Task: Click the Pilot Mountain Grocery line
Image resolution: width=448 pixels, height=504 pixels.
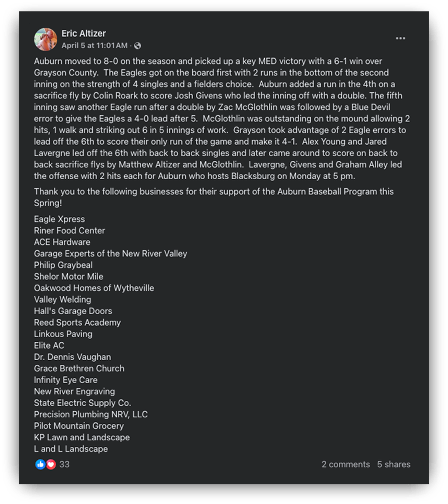Action: tap(79, 426)
